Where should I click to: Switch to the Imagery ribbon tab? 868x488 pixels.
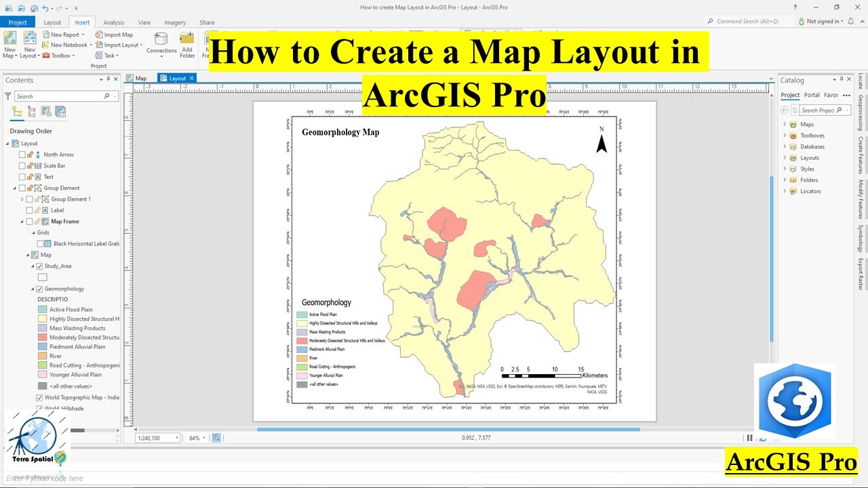click(175, 22)
